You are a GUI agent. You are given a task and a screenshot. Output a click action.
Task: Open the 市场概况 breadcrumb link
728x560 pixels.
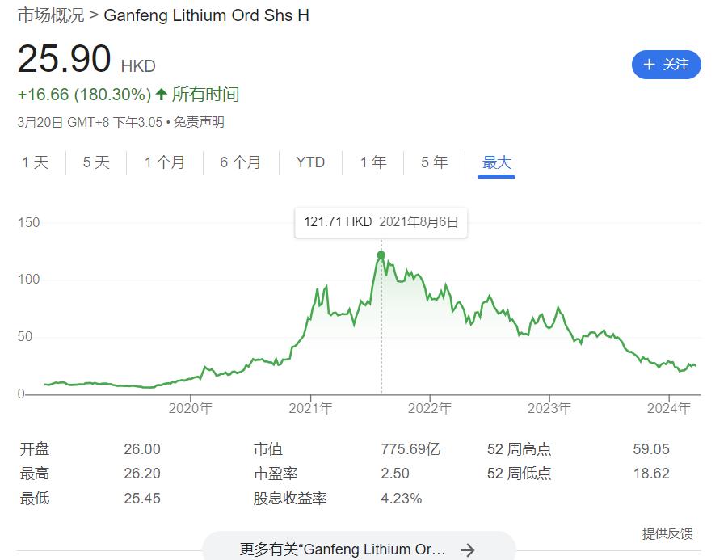(x=51, y=15)
